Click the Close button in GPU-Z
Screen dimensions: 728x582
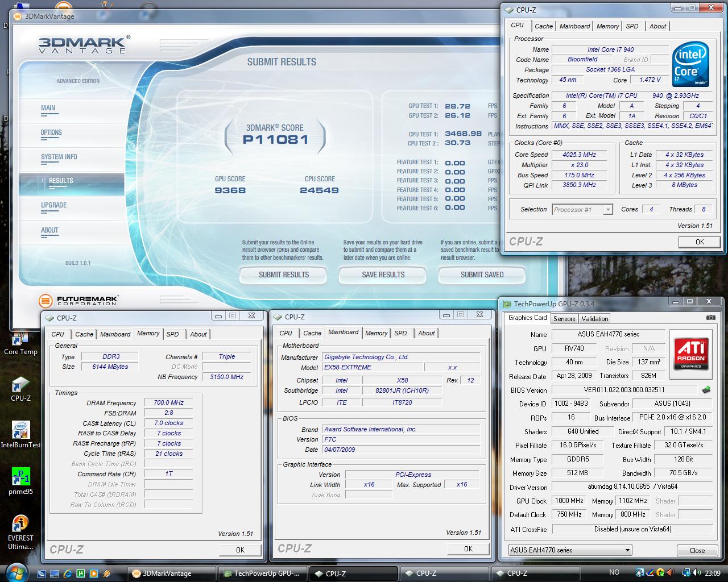coord(697,550)
